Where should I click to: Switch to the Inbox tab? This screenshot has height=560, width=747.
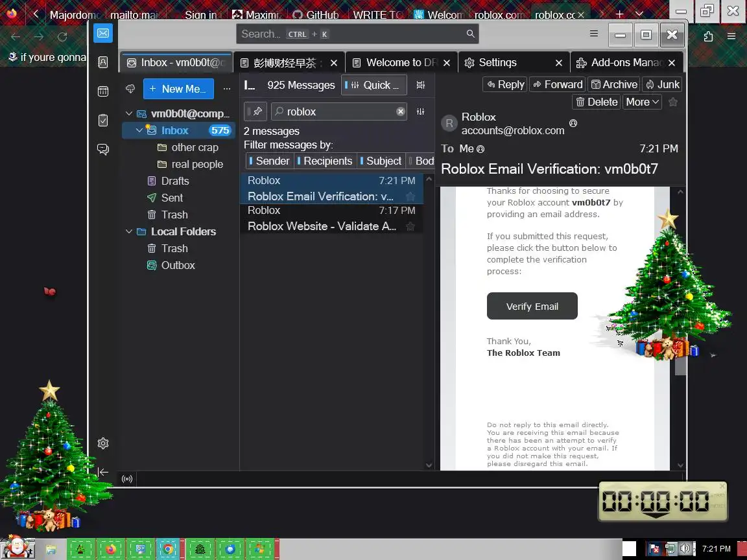(176, 62)
